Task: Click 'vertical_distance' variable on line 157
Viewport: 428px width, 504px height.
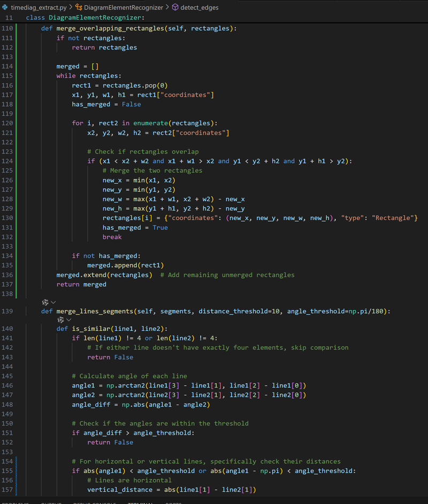Action: [x=120, y=490]
